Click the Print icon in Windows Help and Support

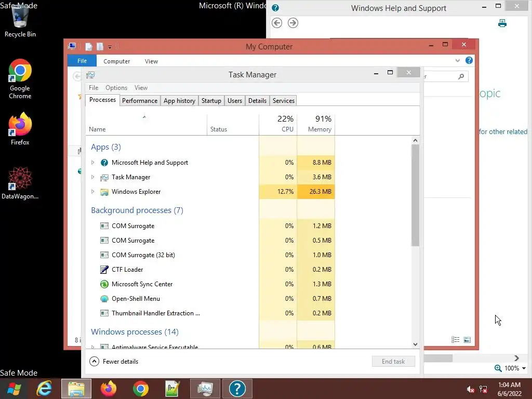[x=502, y=23]
